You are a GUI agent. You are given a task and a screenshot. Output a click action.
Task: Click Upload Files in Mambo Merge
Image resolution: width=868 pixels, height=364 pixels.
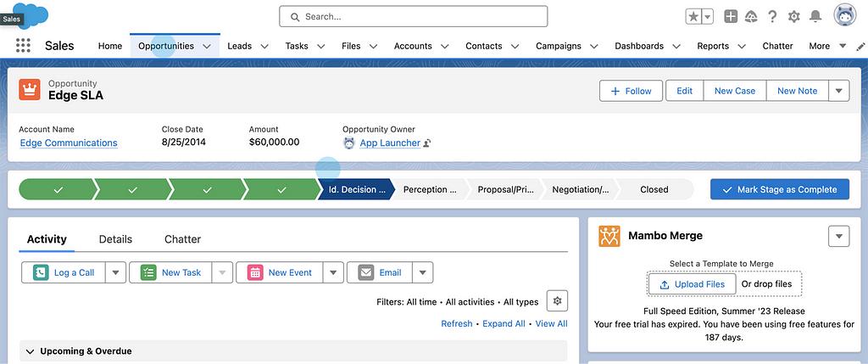coord(691,284)
